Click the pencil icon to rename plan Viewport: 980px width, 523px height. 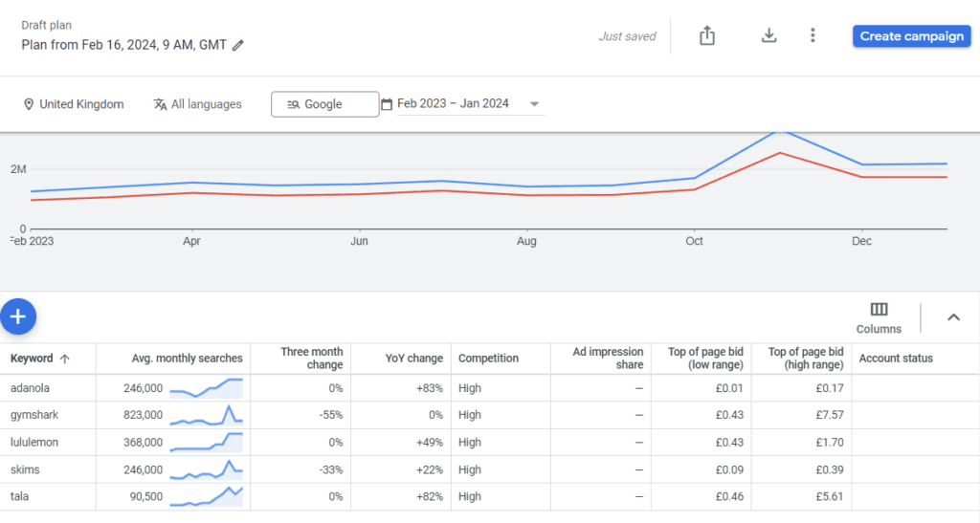click(238, 45)
